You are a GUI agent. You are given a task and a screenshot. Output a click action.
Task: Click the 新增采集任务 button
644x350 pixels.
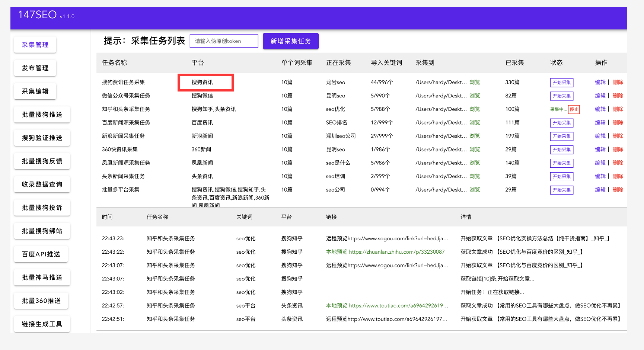[291, 41]
